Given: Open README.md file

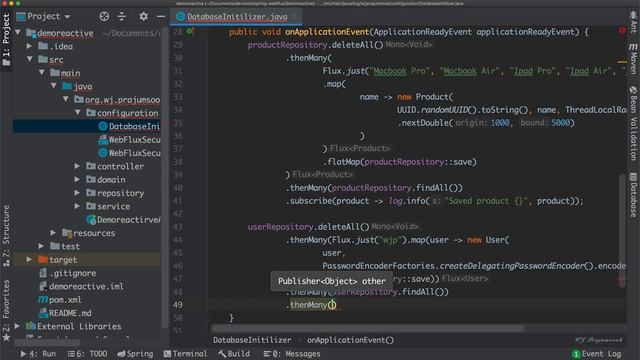Looking at the screenshot, I should point(64,313).
